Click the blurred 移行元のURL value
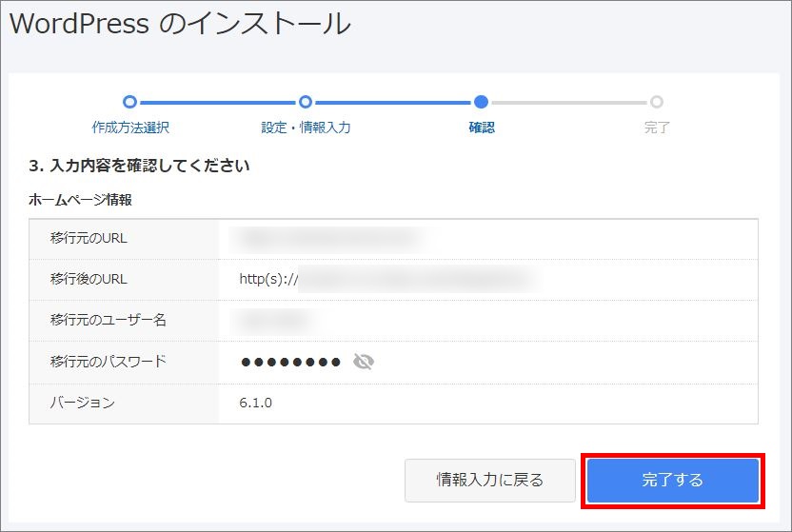This screenshot has width=792, height=532. pos(329,238)
